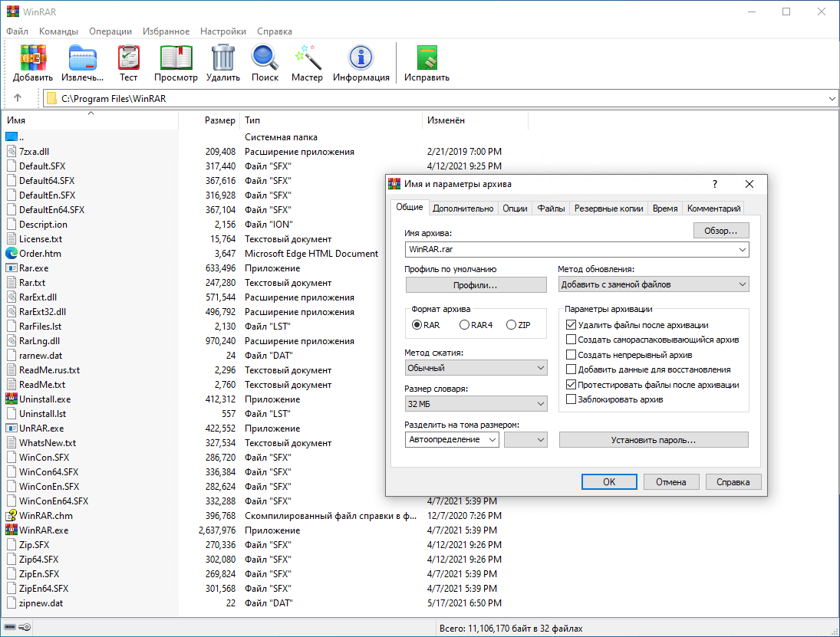Show archive Информация (Info) icon
The height and width of the screenshot is (637, 840).
tap(361, 63)
